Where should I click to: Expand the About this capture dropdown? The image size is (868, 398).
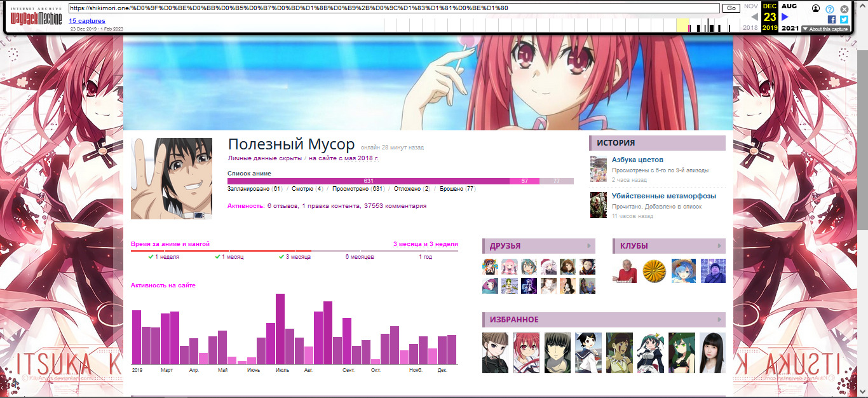825,29
